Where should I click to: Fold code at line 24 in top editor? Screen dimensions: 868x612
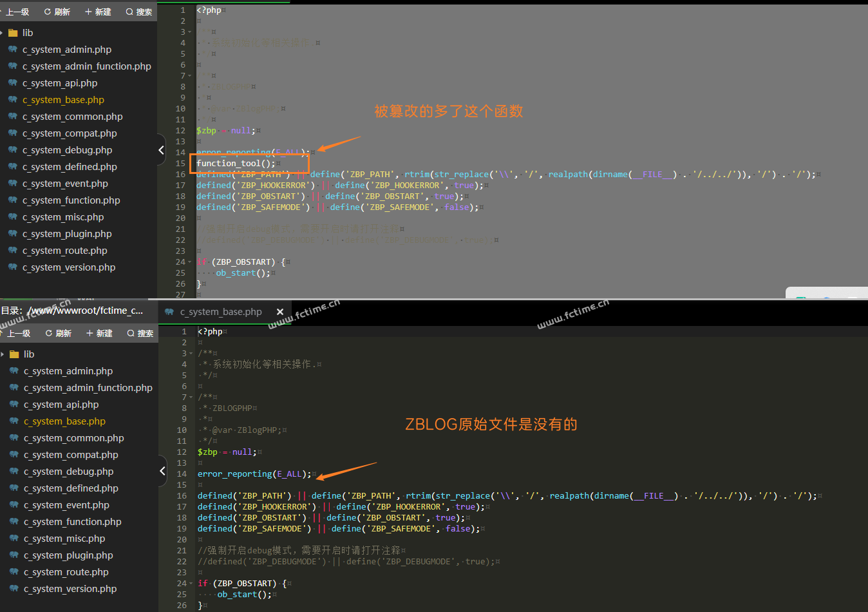[189, 262]
